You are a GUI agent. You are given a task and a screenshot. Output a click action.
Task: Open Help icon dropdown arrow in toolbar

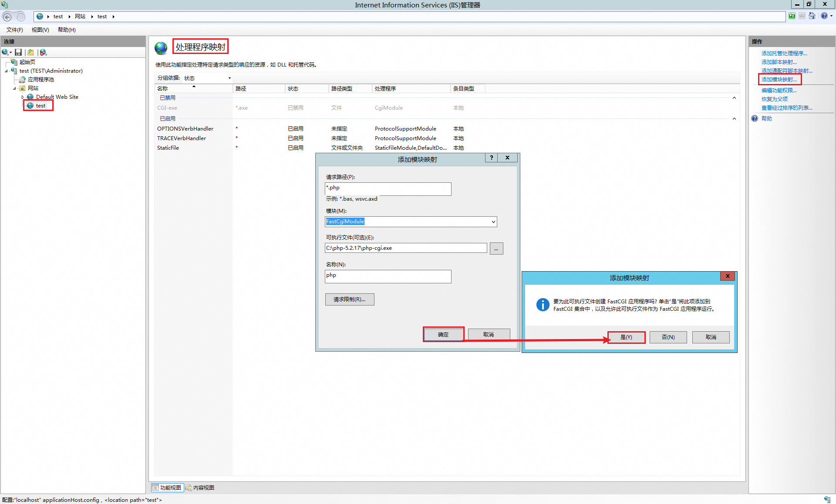click(x=831, y=16)
